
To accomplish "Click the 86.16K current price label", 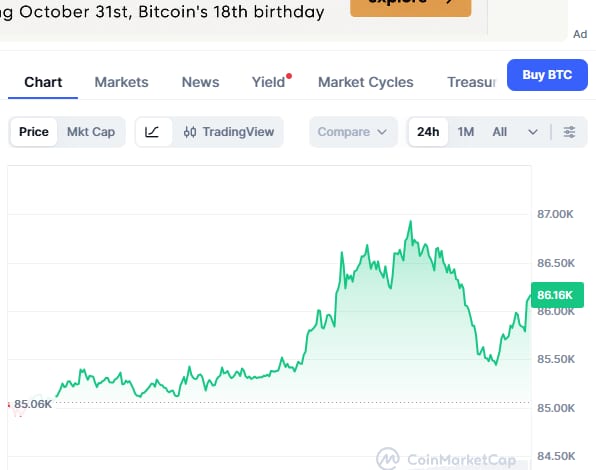I will pos(557,295).
